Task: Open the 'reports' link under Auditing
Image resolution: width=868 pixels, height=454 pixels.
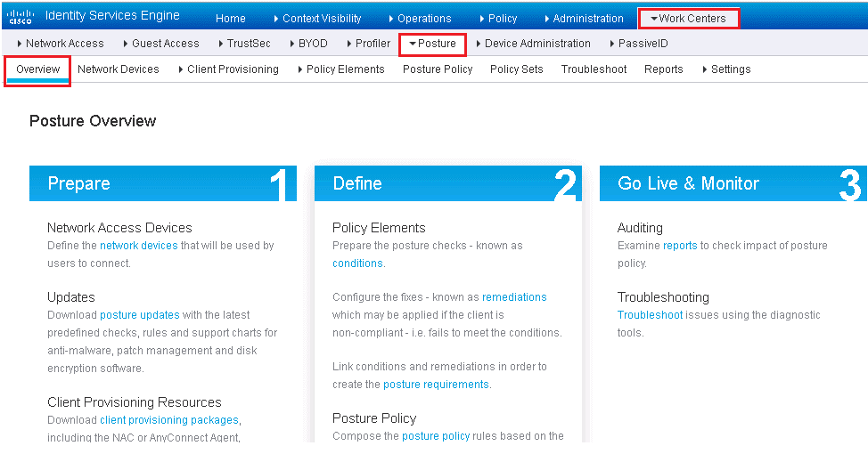Action: [680, 246]
